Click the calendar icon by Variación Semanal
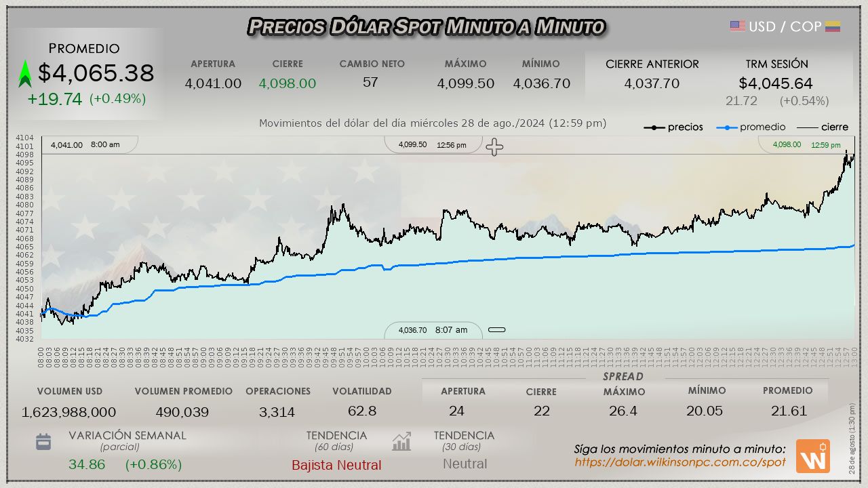The height and width of the screenshot is (488, 868). point(43,442)
